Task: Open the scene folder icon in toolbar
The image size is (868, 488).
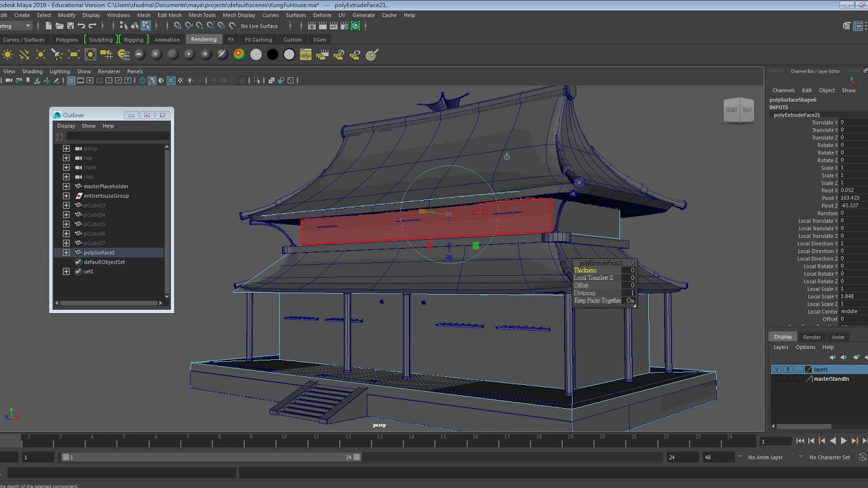Action: 59,26
